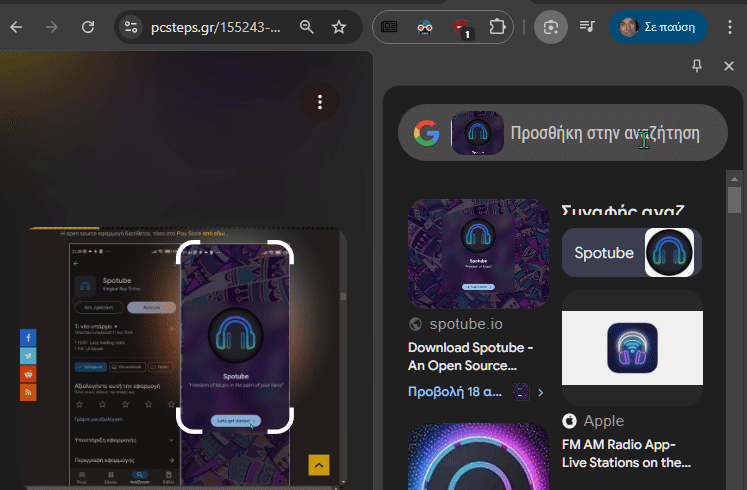Close the Lens side panel
The image size is (747, 490).
click(x=728, y=66)
